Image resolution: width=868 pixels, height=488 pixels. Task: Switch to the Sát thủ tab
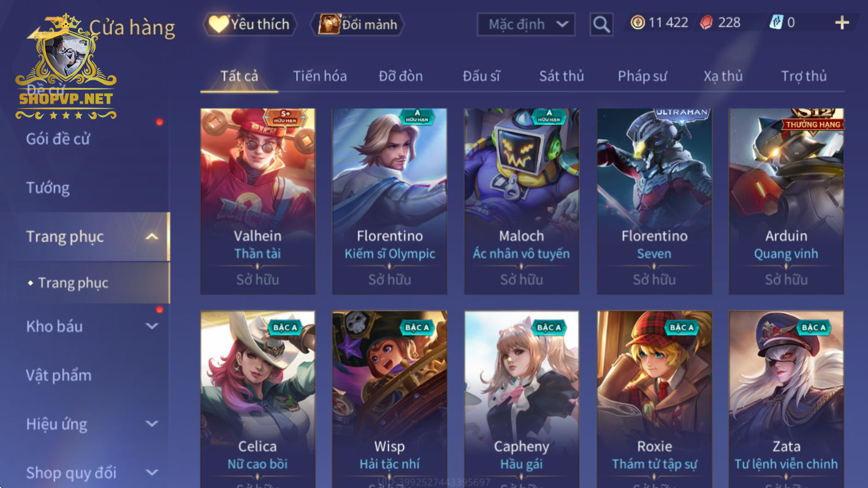[x=561, y=76]
